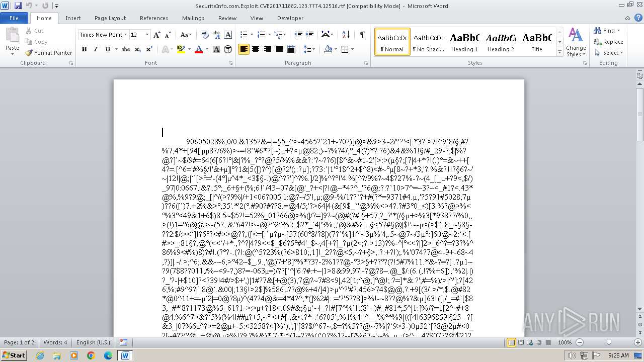Image resolution: width=644 pixels, height=362 pixels.
Task: Click the Clear Formatting icon
Action: click(204, 35)
